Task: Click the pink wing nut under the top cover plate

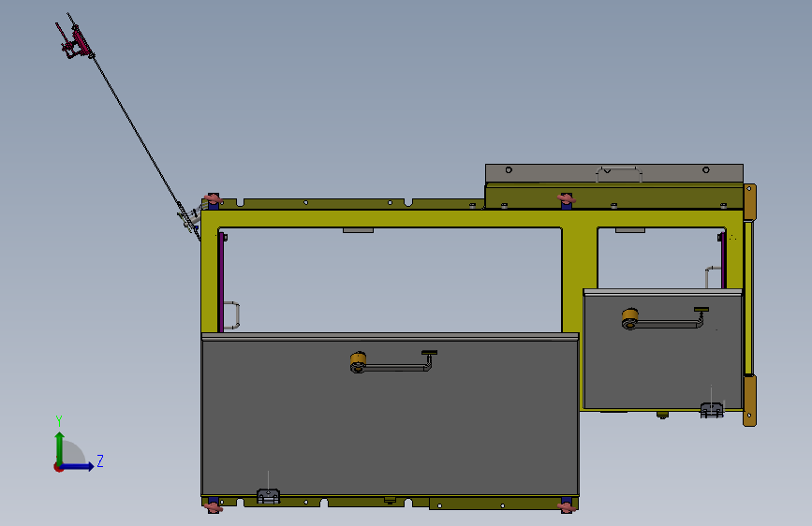Action: [x=566, y=198]
